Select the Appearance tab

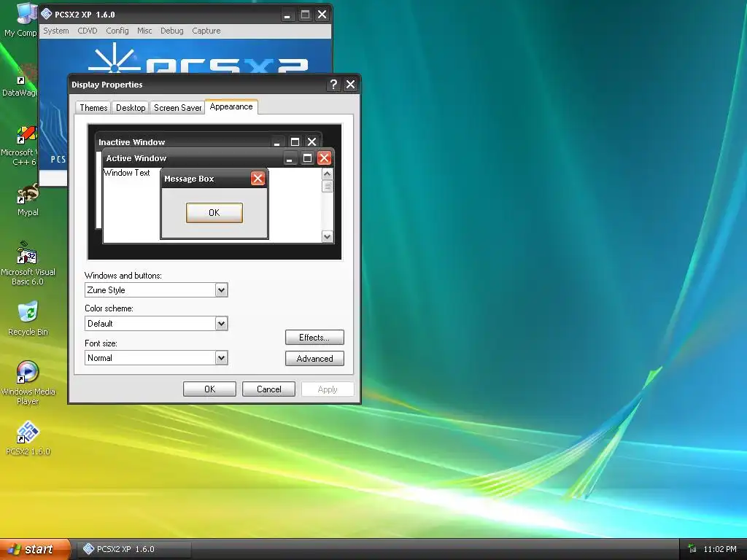point(231,106)
